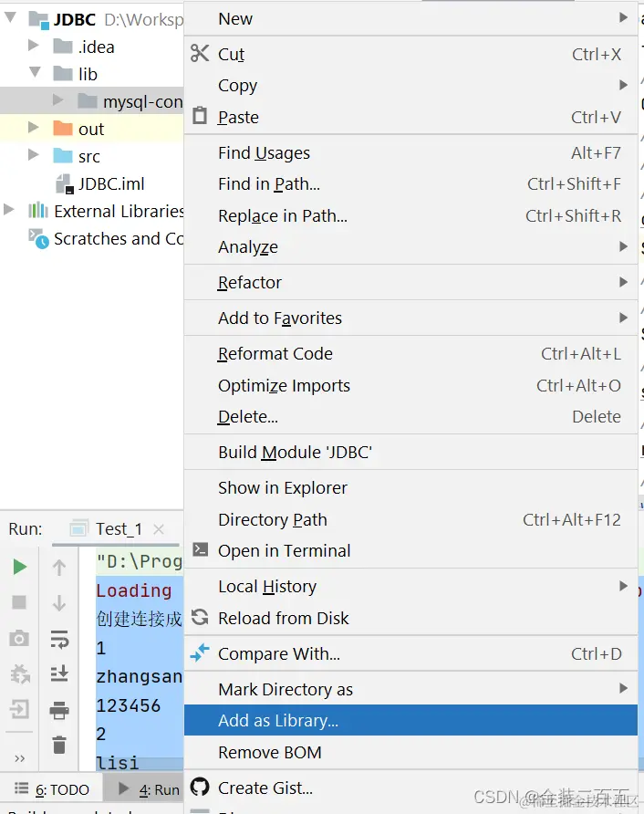Open the Copy submenu arrow
644x814 pixels.
(623, 85)
